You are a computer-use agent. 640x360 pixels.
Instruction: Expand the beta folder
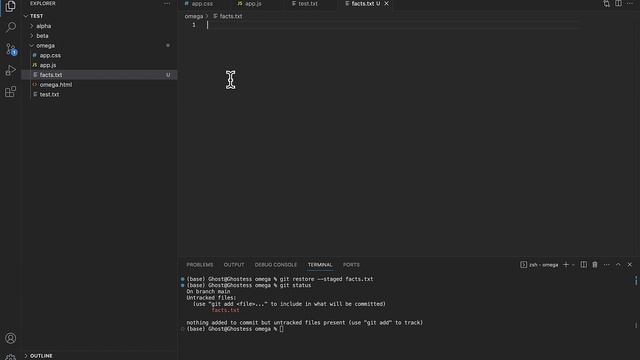99,36
